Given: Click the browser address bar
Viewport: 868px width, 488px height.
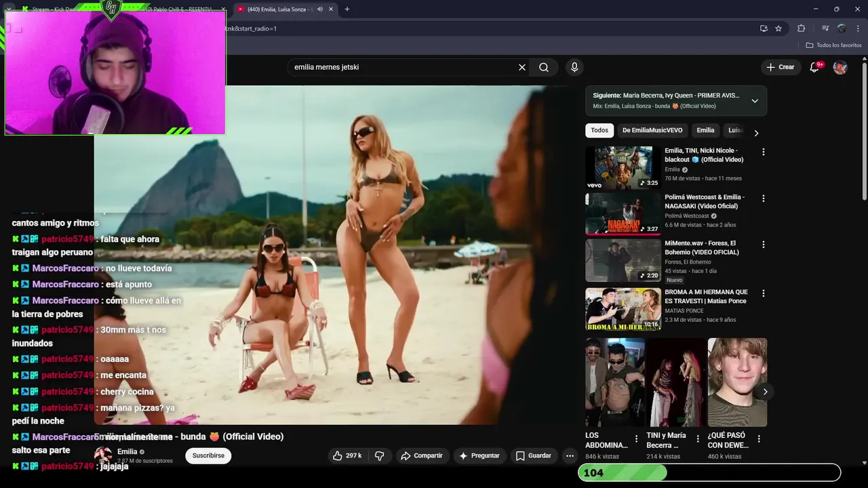Looking at the screenshot, I should point(488,28).
